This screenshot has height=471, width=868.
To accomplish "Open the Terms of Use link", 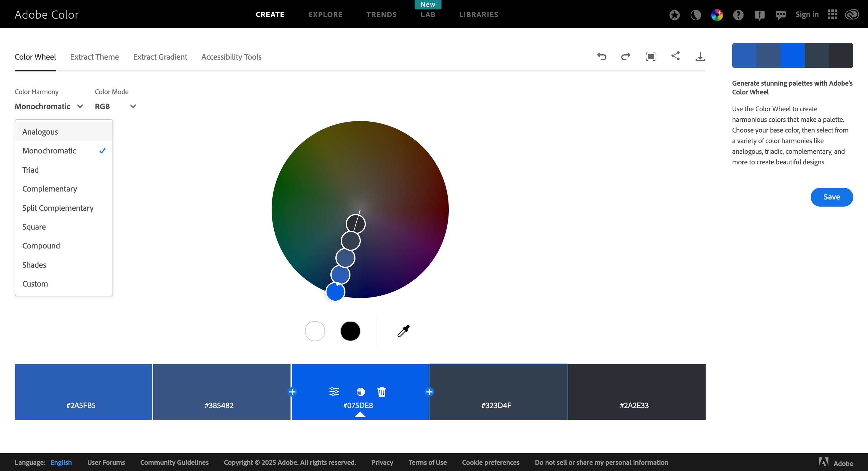I will pyautogui.click(x=428, y=462).
